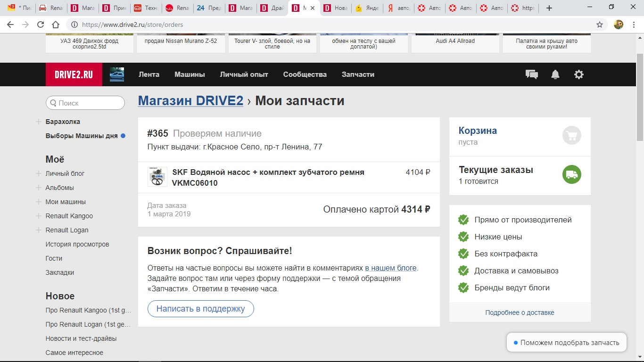
Task: Open the Chrome profile avatar
Action: (619, 25)
